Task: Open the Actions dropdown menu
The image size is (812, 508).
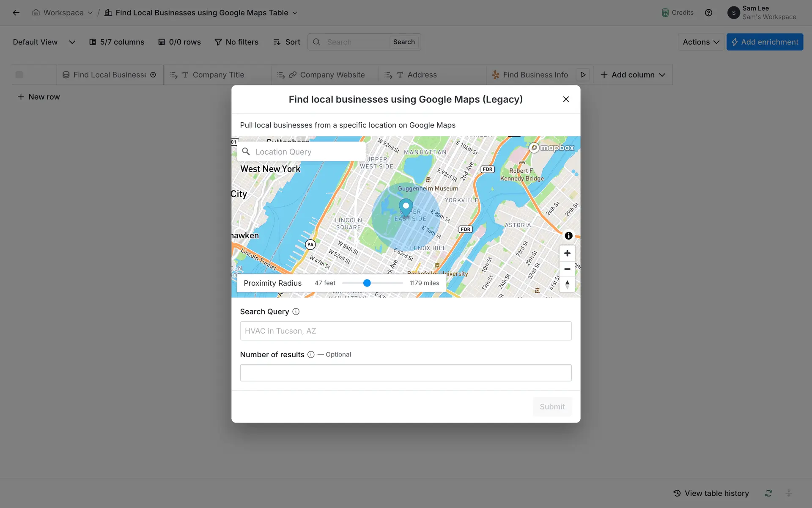Action: [700, 42]
